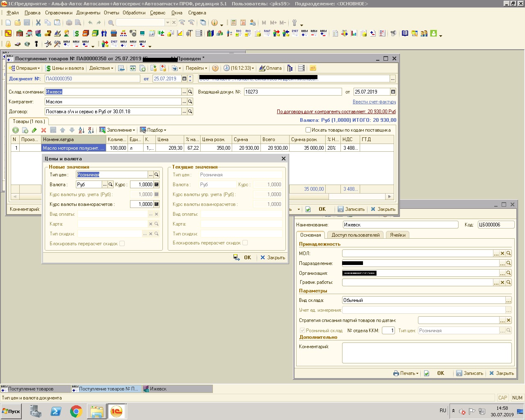
Task: Click red X delete row icon in Товары toolbar
Action: 43,130
